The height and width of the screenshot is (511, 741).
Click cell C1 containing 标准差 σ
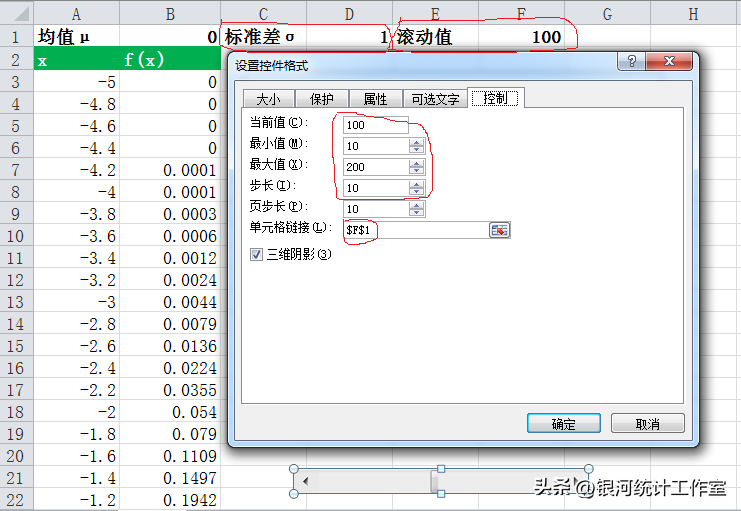(264, 36)
